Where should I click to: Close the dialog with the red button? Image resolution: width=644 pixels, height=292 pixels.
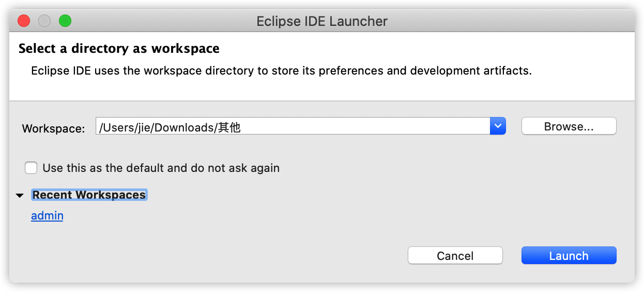(x=24, y=21)
